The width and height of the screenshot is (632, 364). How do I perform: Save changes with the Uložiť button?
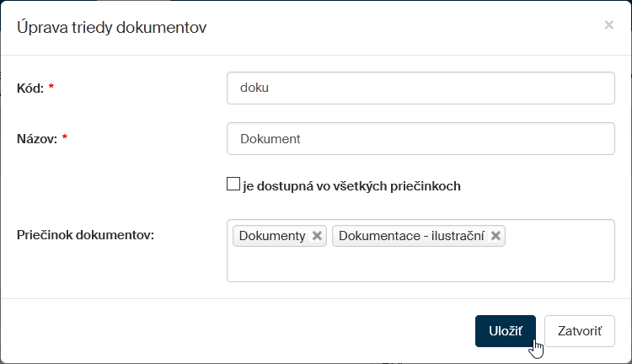tap(505, 331)
